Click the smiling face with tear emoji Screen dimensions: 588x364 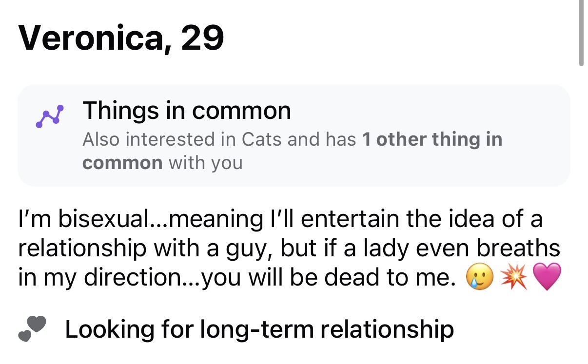point(478,278)
